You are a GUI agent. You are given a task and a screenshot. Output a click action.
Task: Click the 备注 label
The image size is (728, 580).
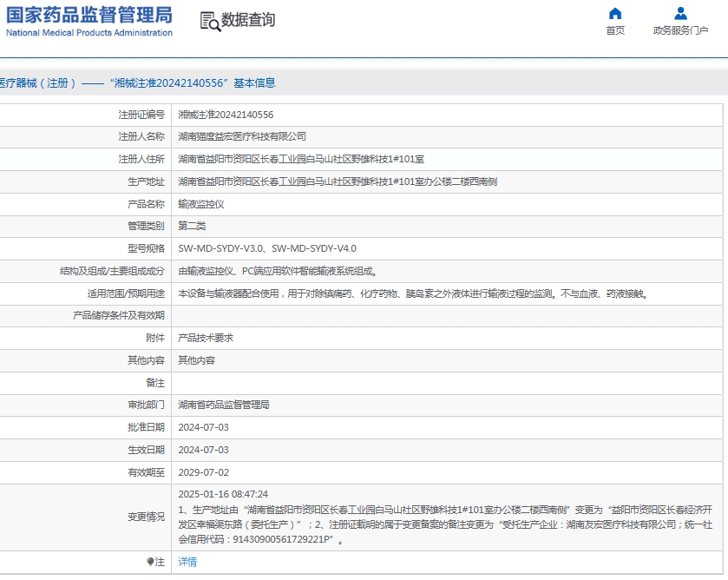(155, 383)
